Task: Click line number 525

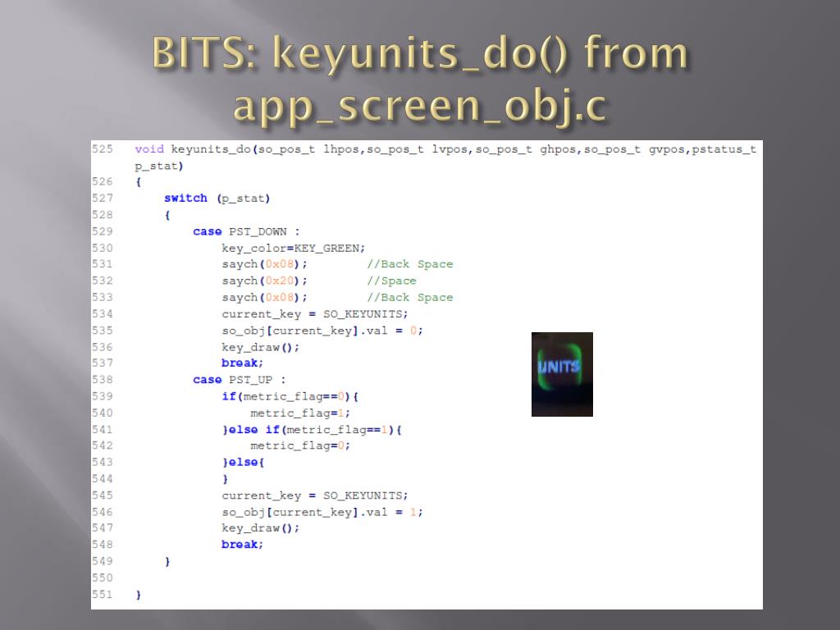Action: [103, 149]
